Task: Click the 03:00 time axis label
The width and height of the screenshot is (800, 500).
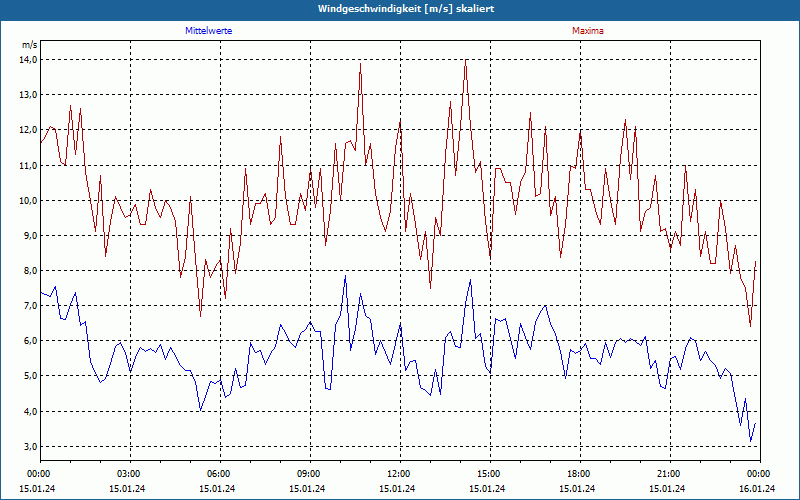Action: click(130, 474)
